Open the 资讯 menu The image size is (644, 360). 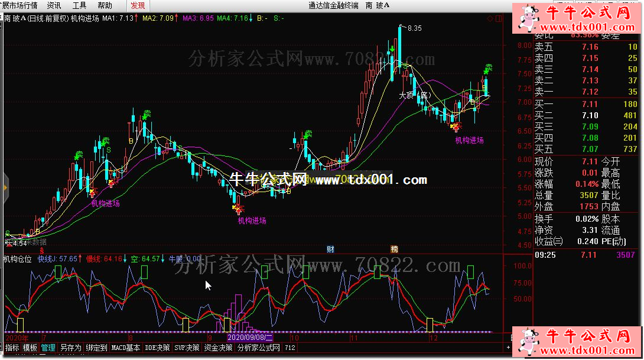(x=54, y=5)
